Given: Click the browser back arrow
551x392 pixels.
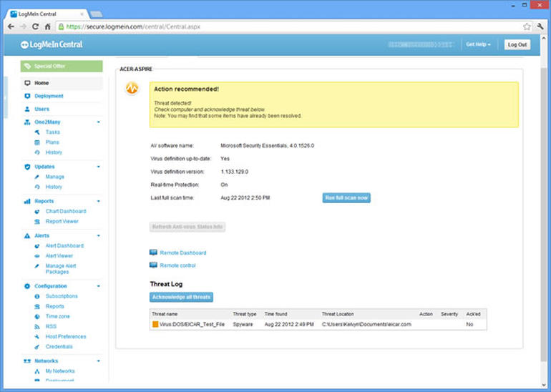Looking at the screenshot, I should click(x=11, y=26).
